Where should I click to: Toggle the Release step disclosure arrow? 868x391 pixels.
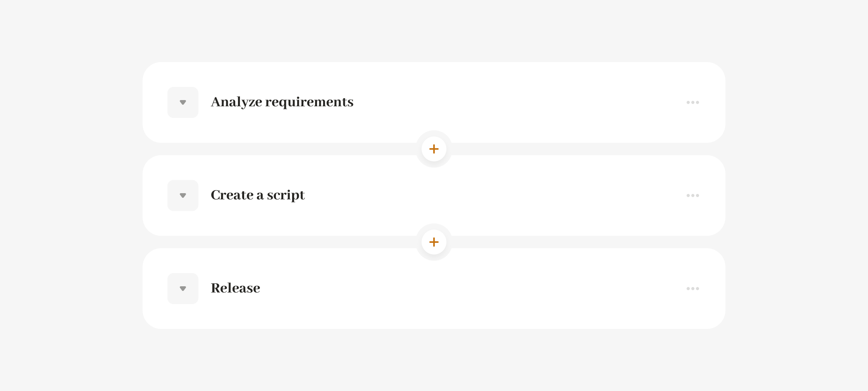[x=183, y=289]
